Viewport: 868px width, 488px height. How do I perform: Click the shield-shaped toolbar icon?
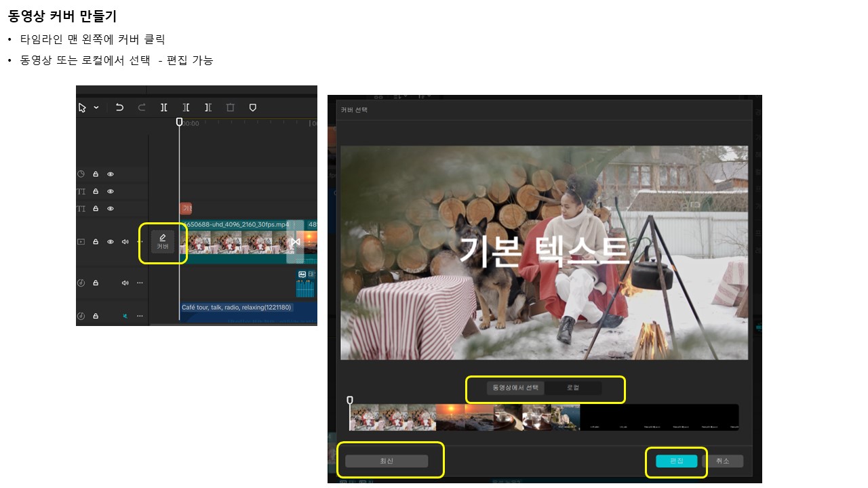[252, 108]
